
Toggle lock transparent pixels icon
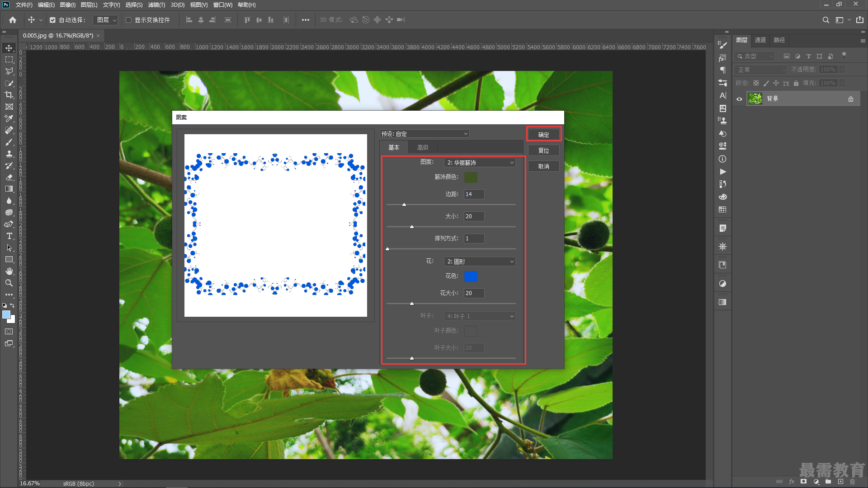pos(756,83)
